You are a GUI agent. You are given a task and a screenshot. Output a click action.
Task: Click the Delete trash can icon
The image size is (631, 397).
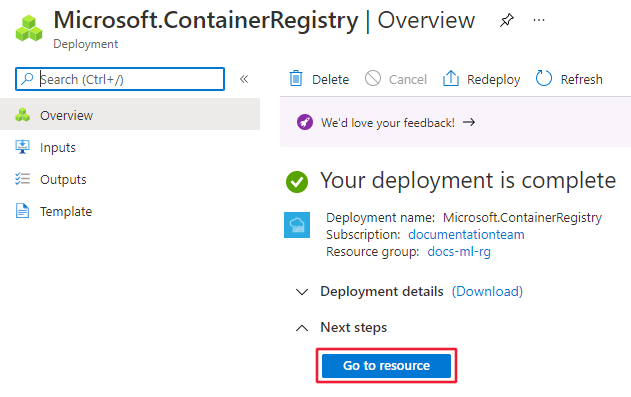(x=296, y=78)
